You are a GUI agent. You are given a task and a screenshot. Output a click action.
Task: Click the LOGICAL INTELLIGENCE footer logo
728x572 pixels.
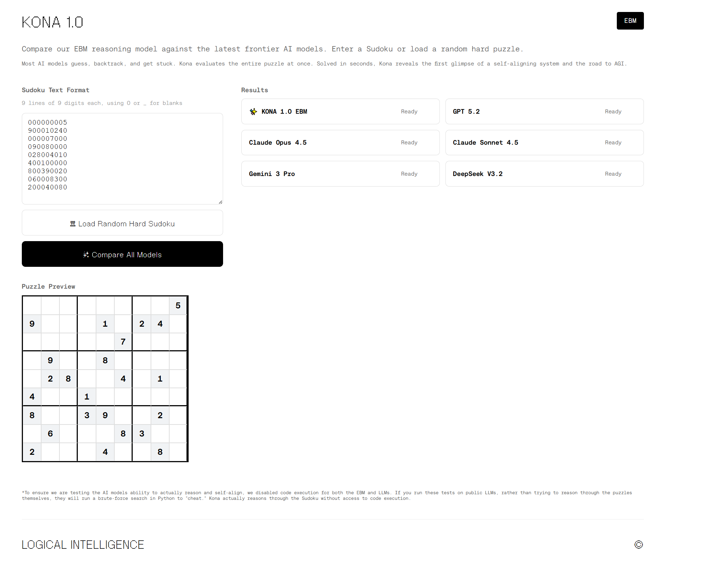[83, 545]
